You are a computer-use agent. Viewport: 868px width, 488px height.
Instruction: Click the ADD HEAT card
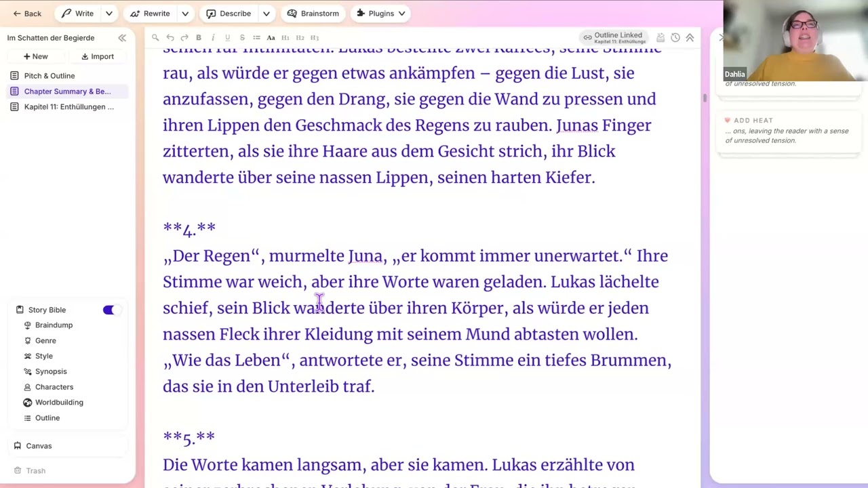point(787,131)
